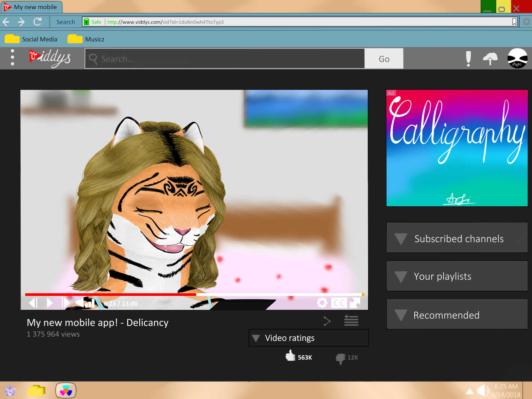Open the taskbar clock and date
The width and height of the screenshot is (532, 399).
coord(506,391)
